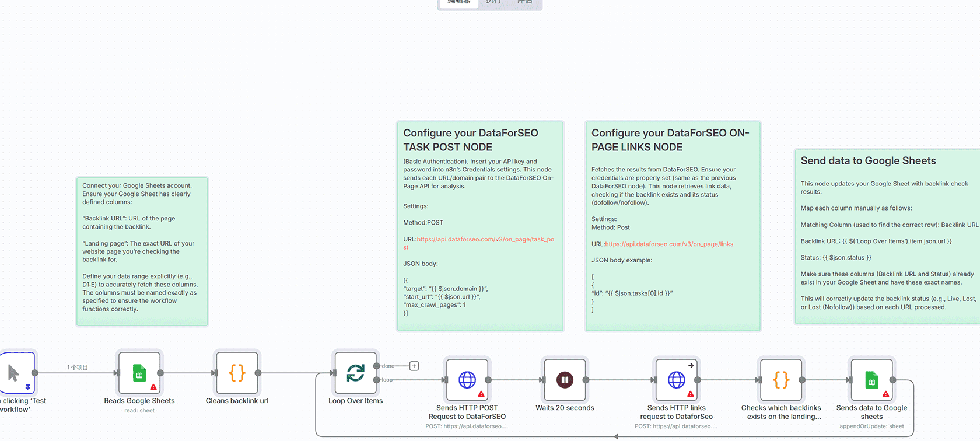980x441 pixels.
Task: Click the Sends HTTP POST Request globe node
Action: point(467,380)
